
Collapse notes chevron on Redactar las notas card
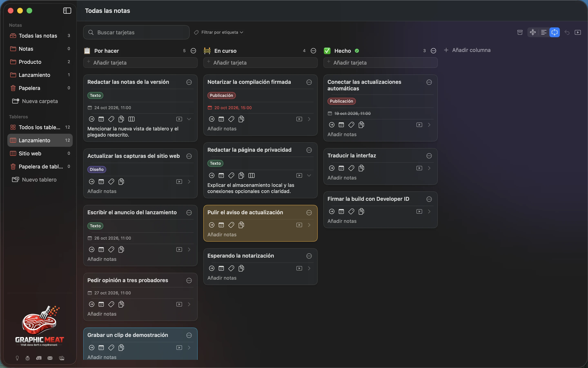click(x=189, y=119)
